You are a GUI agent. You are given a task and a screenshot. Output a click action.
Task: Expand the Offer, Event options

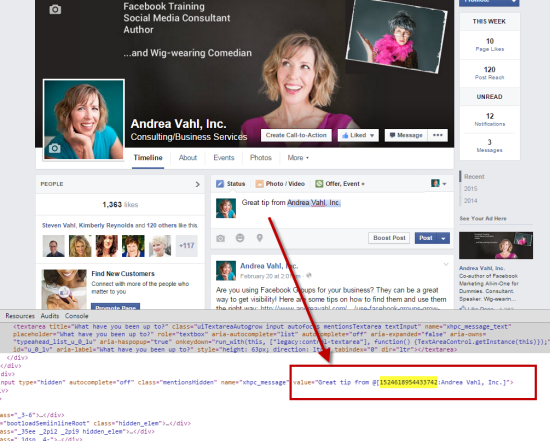(x=340, y=183)
